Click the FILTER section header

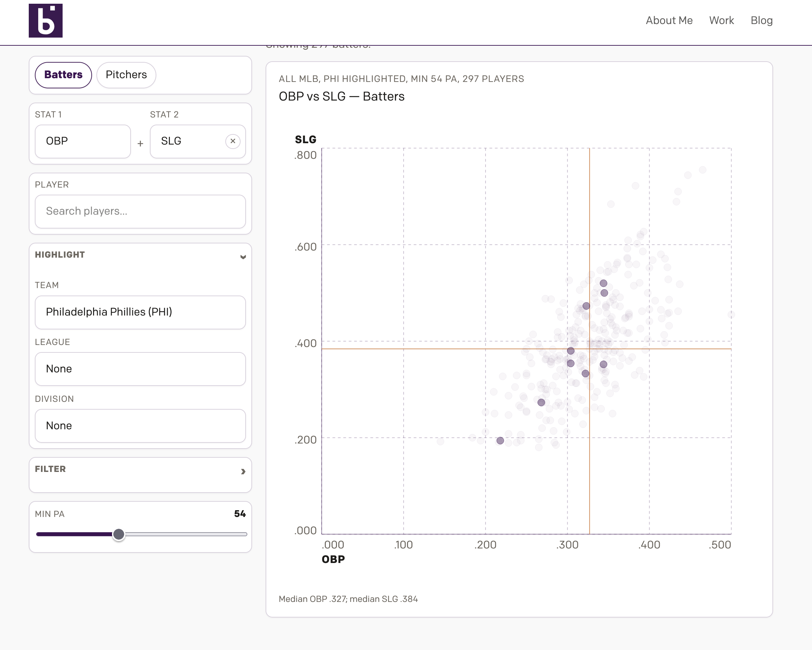50,469
